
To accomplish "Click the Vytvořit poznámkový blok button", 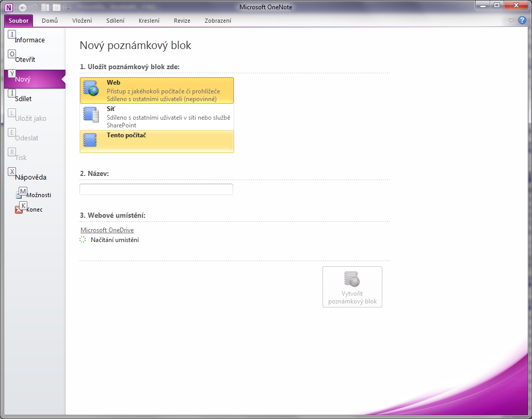I will (352, 287).
